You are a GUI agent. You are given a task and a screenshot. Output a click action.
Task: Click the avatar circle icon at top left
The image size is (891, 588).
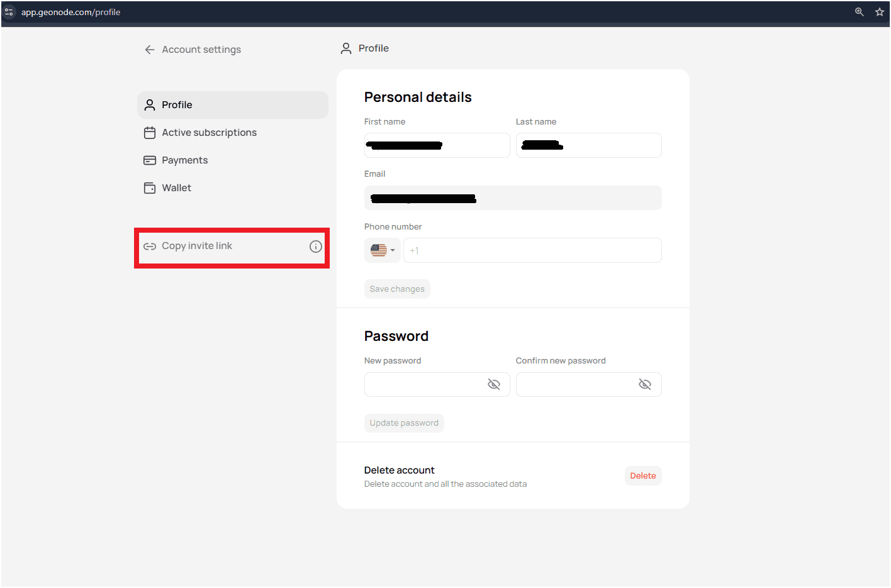9,11
